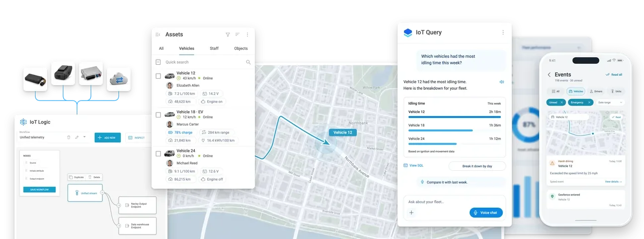
Task: Click the SAVE WORKFLOW button
Action: pos(39,190)
